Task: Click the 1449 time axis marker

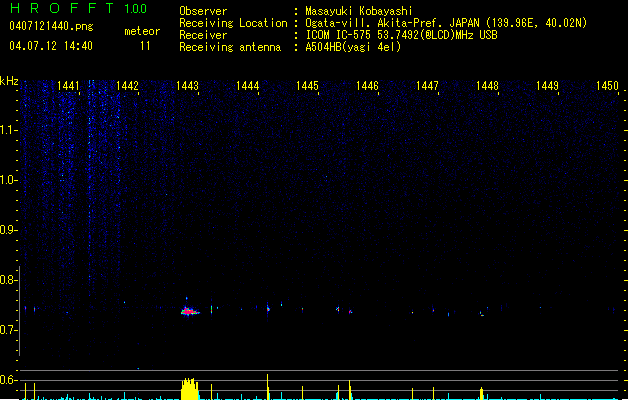Action: (547, 86)
